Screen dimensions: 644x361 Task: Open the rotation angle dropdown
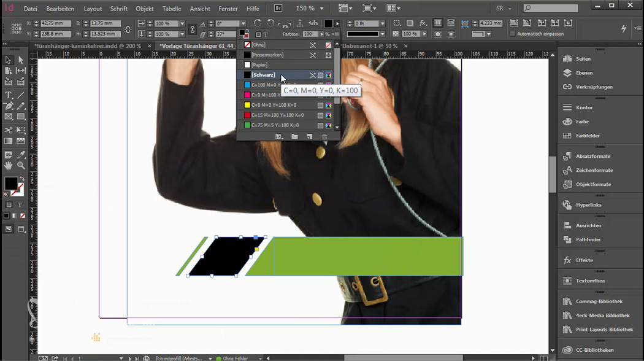pyautogui.click(x=243, y=23)
